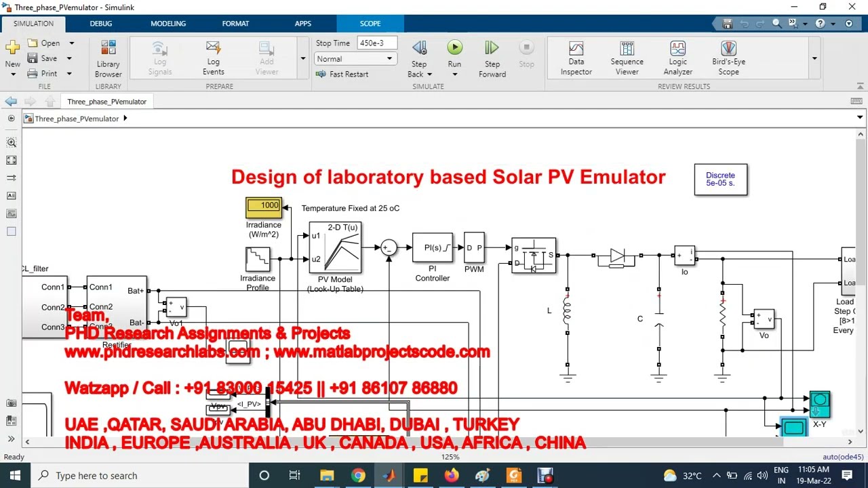Click the search magnifier in quick access toolbar
The width and height of the screenshot is (868, 488).
tap(777, 24)
